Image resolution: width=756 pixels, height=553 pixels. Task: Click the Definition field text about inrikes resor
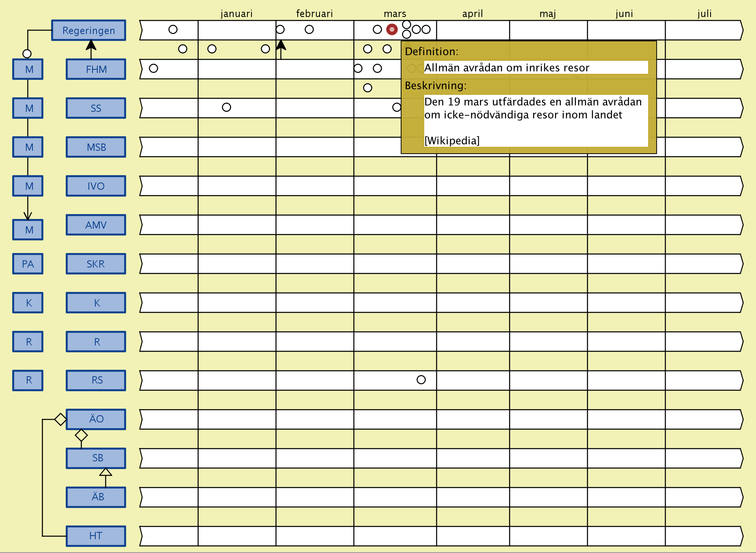coord(507,68)
